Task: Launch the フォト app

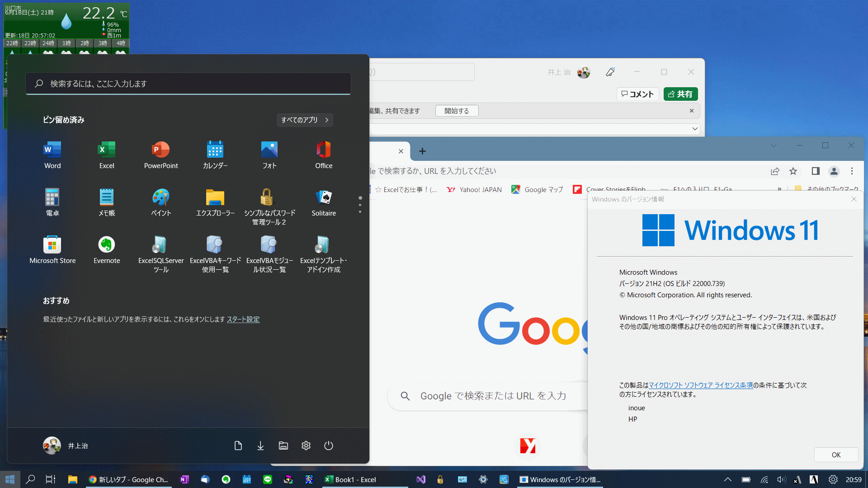Action: [x=269, y=155]
